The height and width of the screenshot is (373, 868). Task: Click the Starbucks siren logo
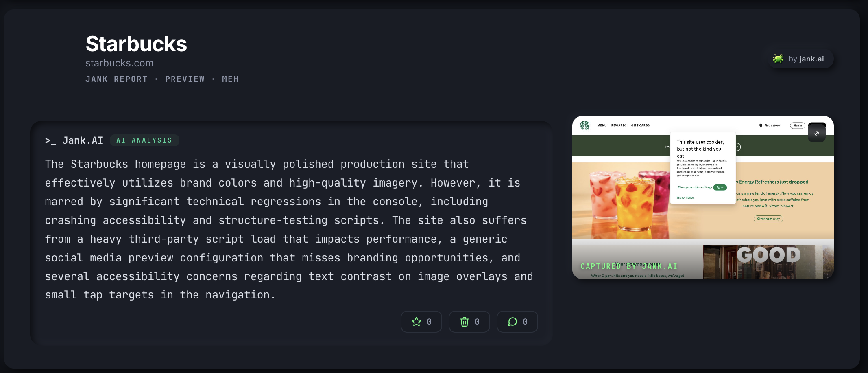tap(585, 125)
